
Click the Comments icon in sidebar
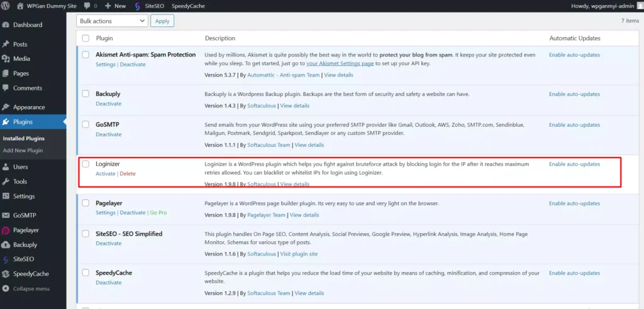coord(6,88)
